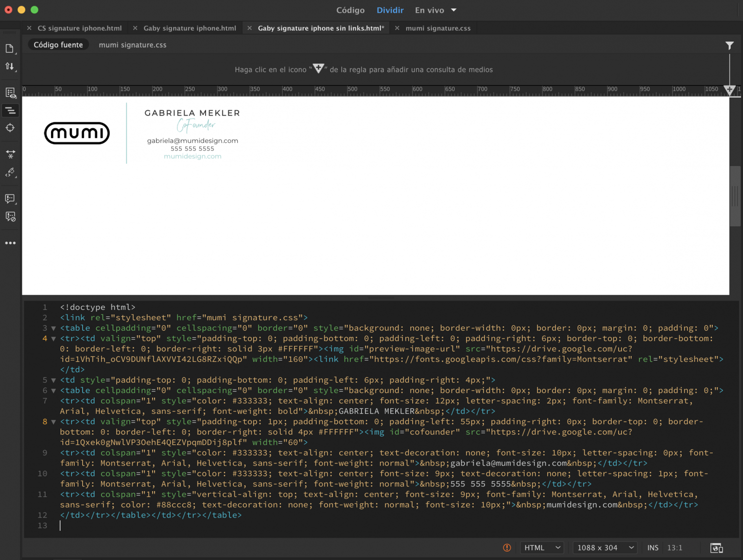The width and height of the screenshot is (743, 560).
Task: Click the wrap tag pencil icon
Action: pyautogui.click(x=10, y=172)
